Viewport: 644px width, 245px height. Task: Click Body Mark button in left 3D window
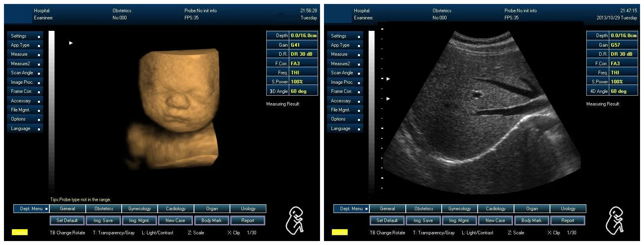211,220
